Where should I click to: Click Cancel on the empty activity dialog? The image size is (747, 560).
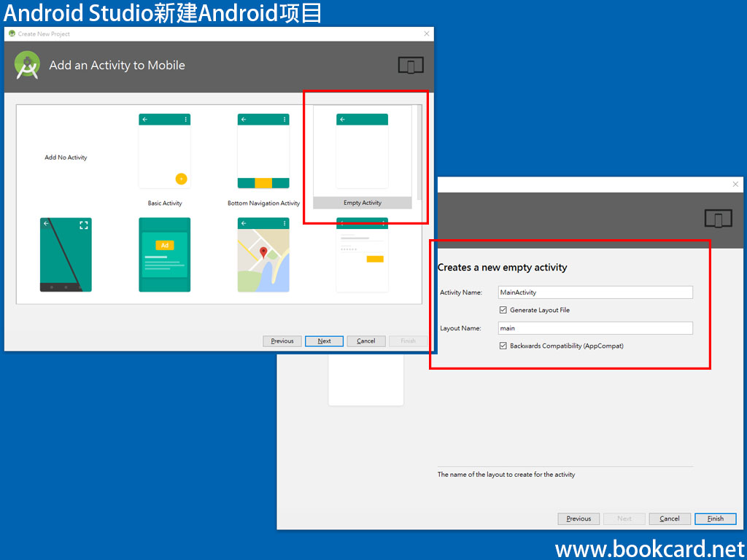[669, 518]
